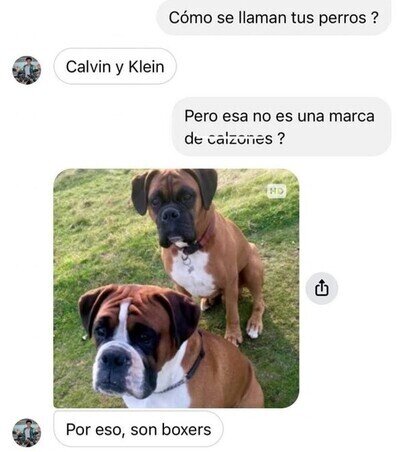Click the word marca in the message

[352, 116]
